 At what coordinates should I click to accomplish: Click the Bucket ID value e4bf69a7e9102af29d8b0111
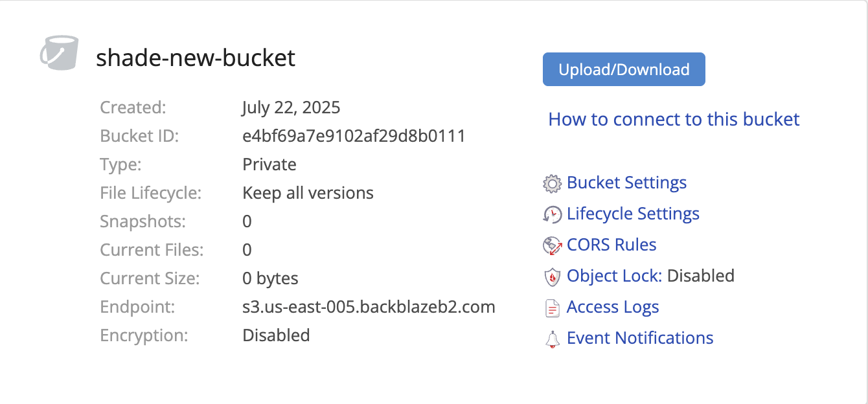point(354,136)
